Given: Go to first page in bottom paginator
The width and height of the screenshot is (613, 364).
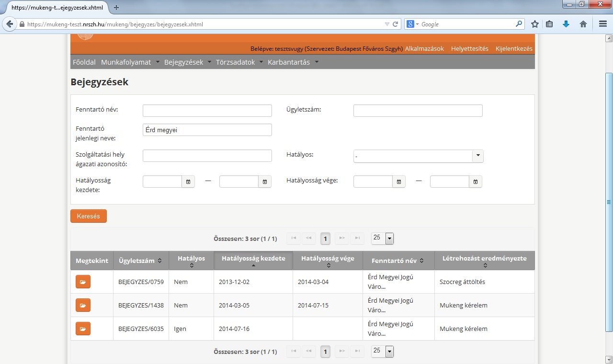Looking at the screenshot, I should (x=294, y=352).
